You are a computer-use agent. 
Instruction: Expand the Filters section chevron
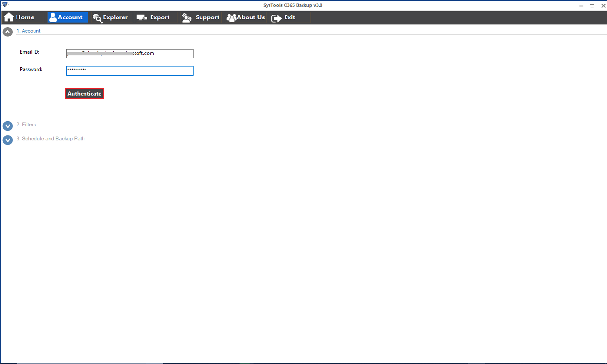click(8, 126)
